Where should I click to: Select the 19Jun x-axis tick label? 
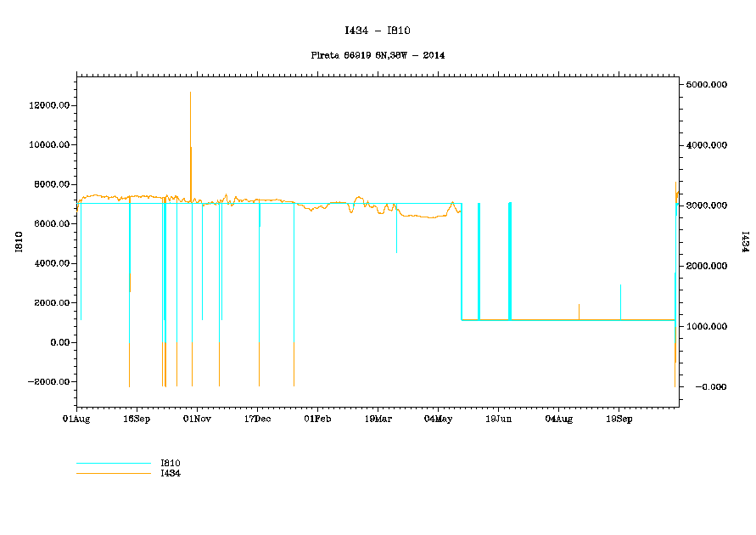498,419
